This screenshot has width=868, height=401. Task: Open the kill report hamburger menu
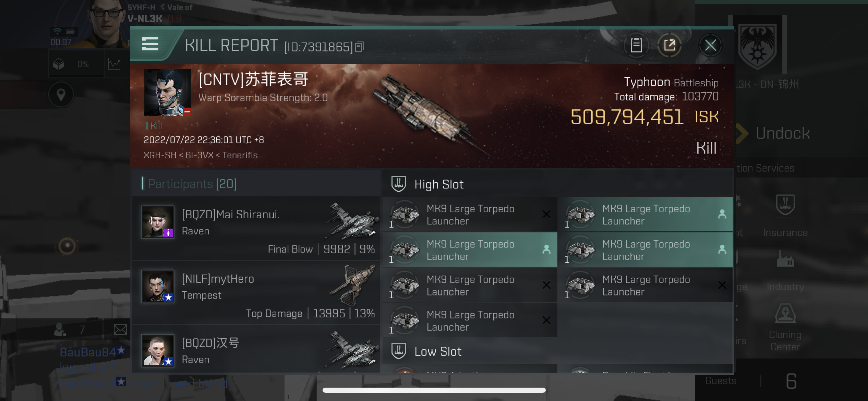click(x=150, y=44)
